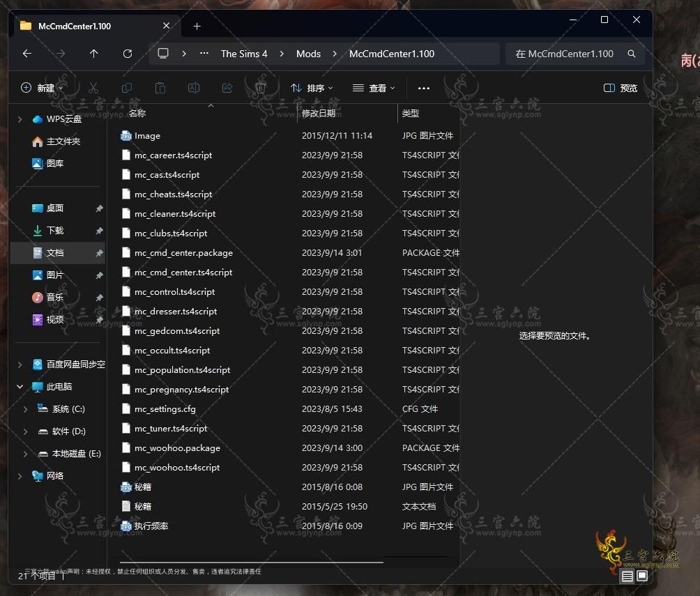Select mc_career.ts4script file
Viewport: 700px width, 596px height.
tap(290, 155)
